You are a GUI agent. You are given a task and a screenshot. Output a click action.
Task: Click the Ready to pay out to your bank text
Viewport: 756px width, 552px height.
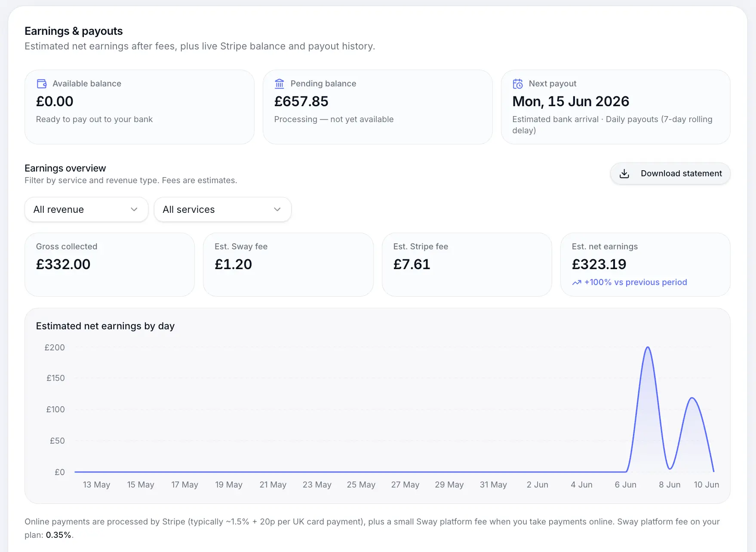click(x=94, y=119)
